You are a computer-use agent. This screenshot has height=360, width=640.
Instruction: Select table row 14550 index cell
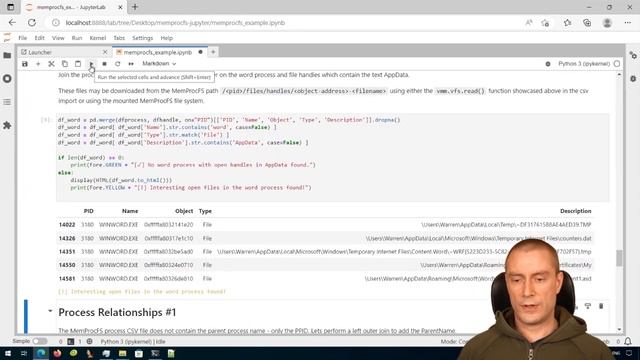click(x=67, y=265)
